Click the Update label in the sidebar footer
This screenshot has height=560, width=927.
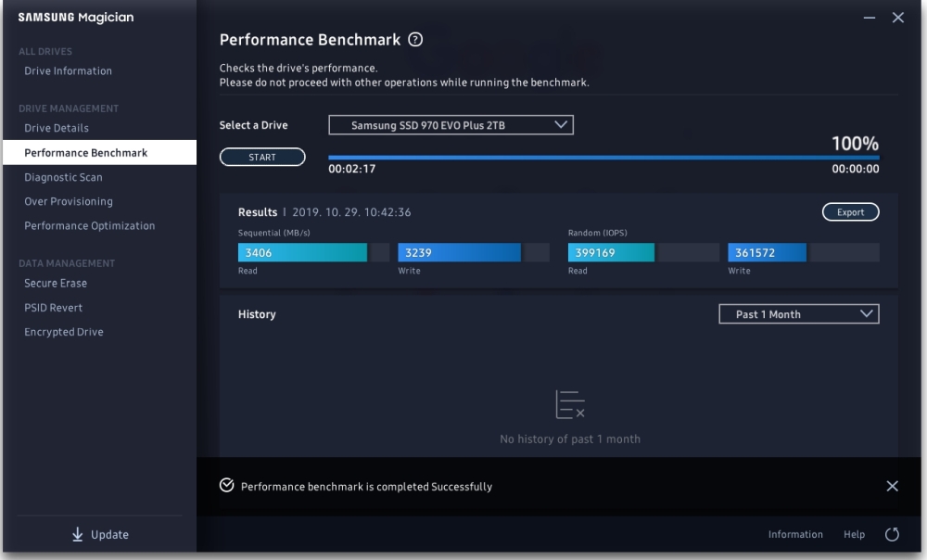tap(109, 535)
